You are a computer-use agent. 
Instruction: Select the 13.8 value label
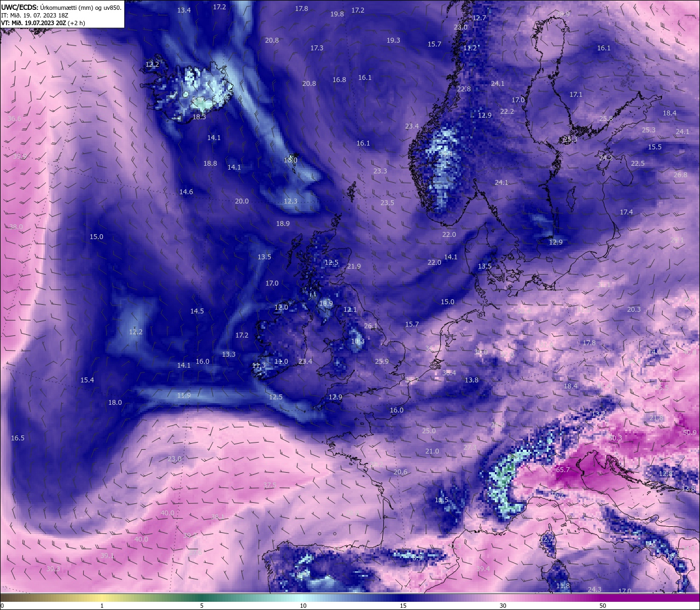471,380
